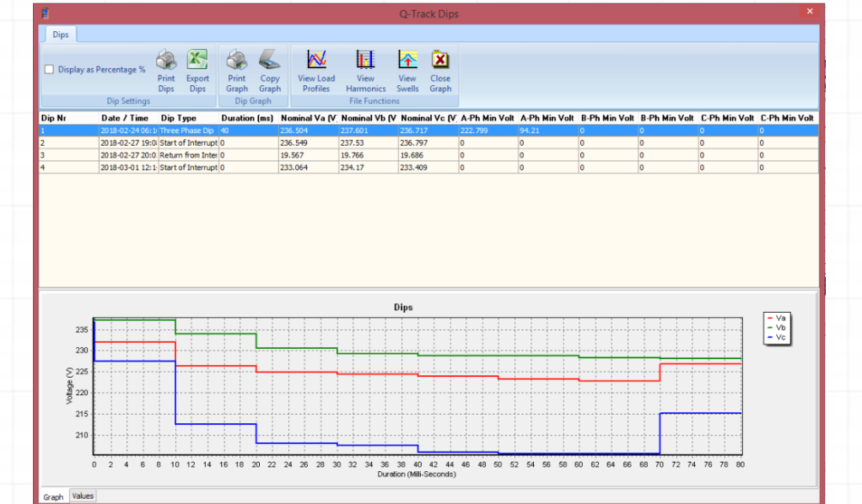The image size is (862, 504).
Task: Click the Duration (ms) column header
Action: [x=248, y=119]
